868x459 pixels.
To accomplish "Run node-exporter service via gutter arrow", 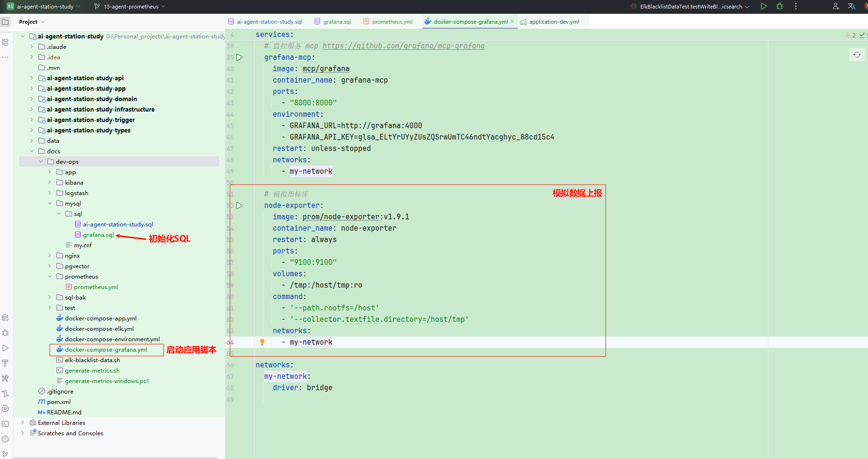I will [x=240, y=206].
